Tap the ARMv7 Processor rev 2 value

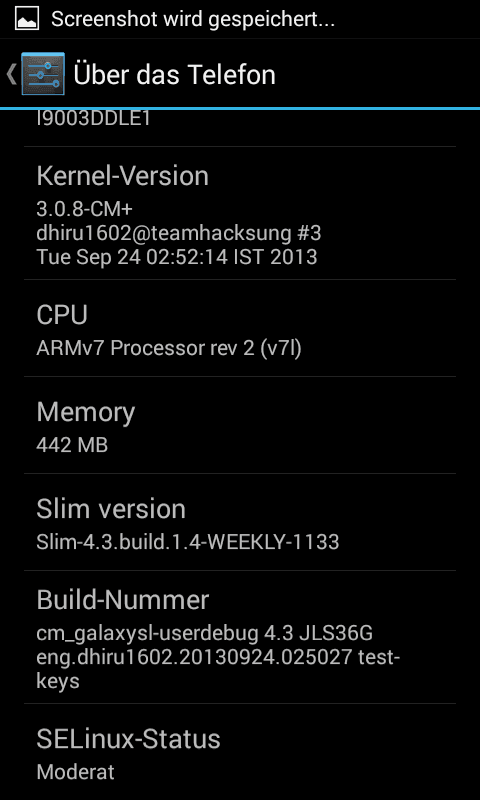point(169,348)
